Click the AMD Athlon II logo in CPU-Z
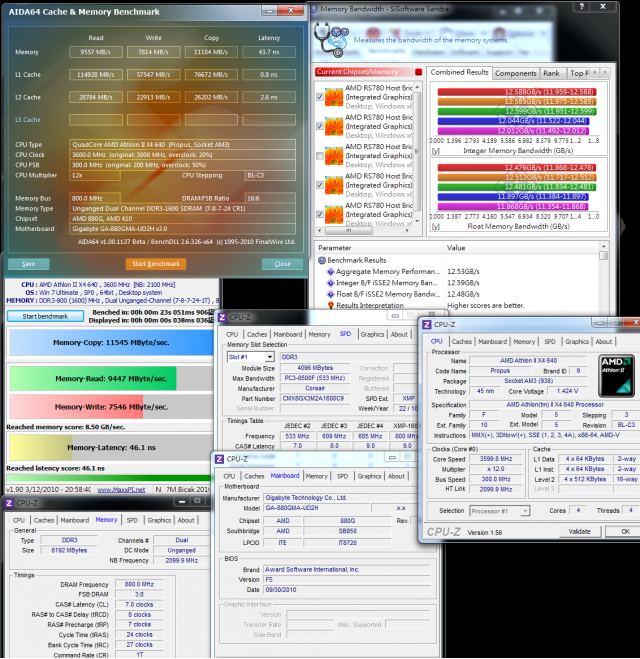 click(x=616, y=376)
